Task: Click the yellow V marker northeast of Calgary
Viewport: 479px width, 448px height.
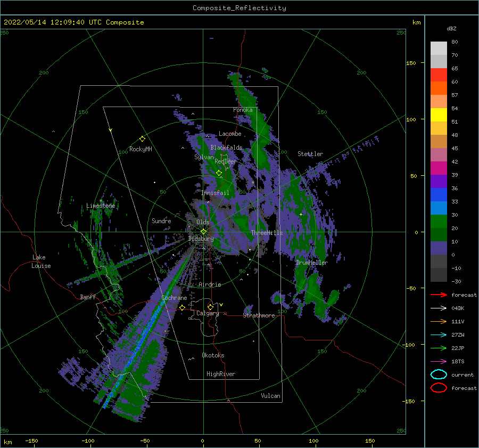Action: tap(221, 305)
